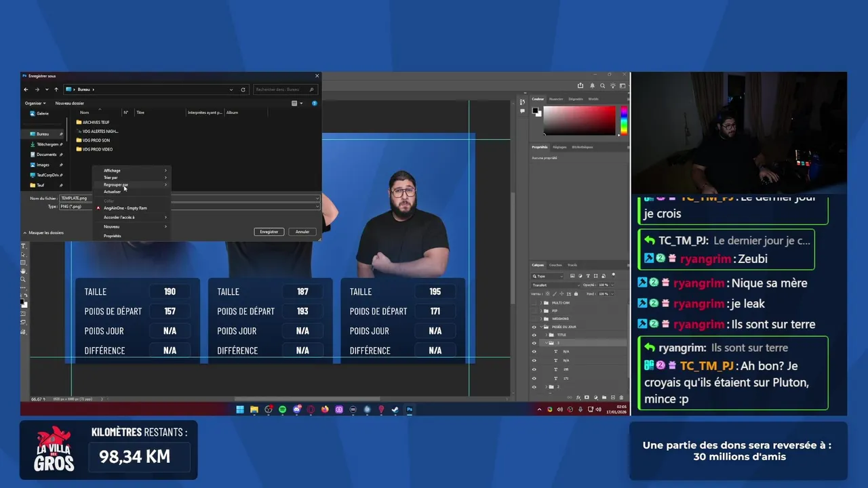Screen dimensions: 868x488
Task: Click the add layer mask icon
Action: [x=587, y=397]
